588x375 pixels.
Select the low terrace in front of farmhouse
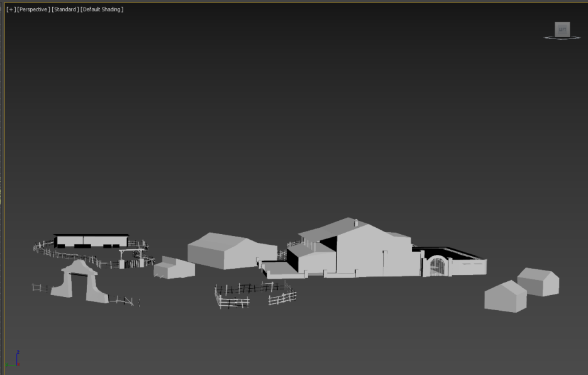(279, 269)
